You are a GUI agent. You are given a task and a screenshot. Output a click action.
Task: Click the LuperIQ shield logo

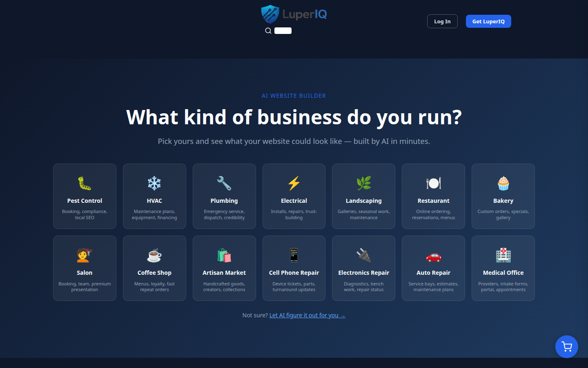[x=270, y=13]
